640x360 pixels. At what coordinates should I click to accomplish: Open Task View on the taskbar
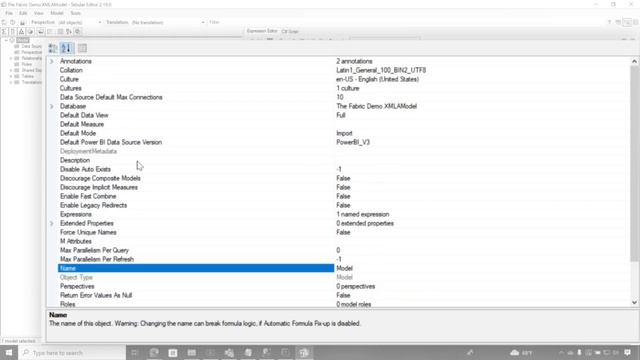pyautogui.click(x=134, y=353)
